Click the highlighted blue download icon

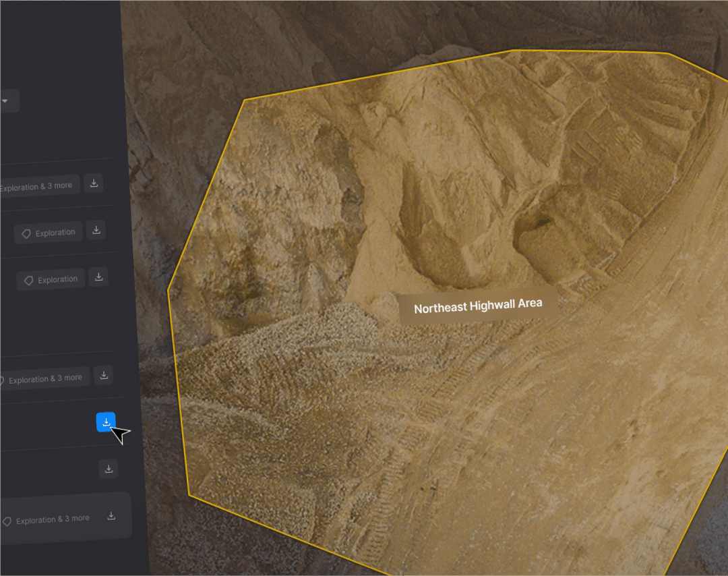point(106,422)
